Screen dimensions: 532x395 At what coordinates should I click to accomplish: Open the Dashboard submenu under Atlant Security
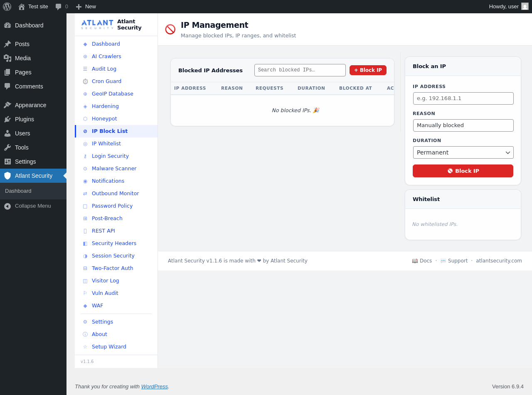(18, 191)
